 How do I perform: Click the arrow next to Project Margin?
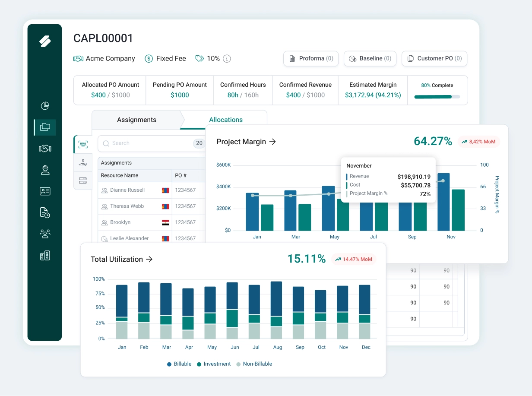tap(272, 142)
